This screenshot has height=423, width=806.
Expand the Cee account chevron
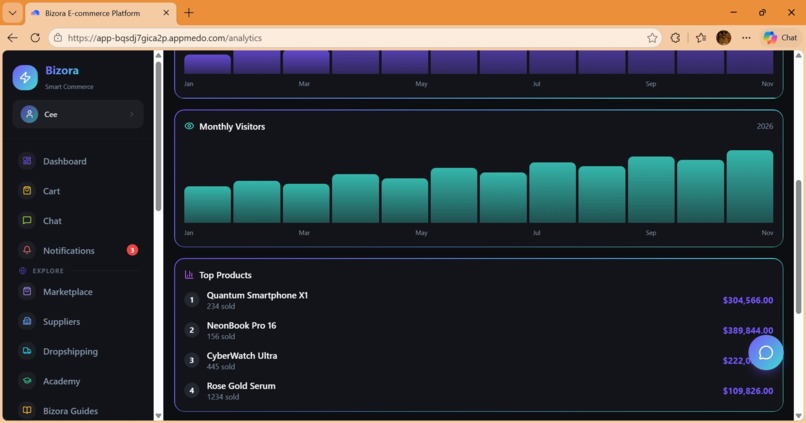pyautogui.click(x=132, y=114)
